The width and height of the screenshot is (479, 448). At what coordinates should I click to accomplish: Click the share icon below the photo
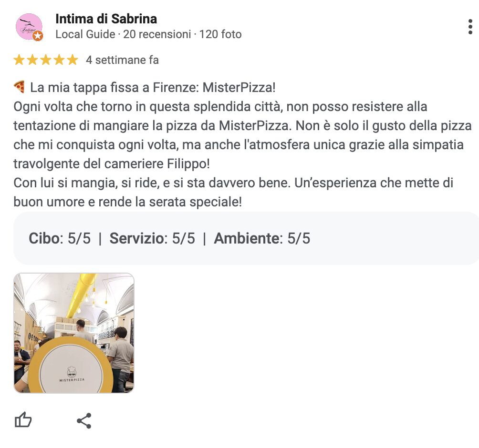pyautogui.click(x=84, y=420)
